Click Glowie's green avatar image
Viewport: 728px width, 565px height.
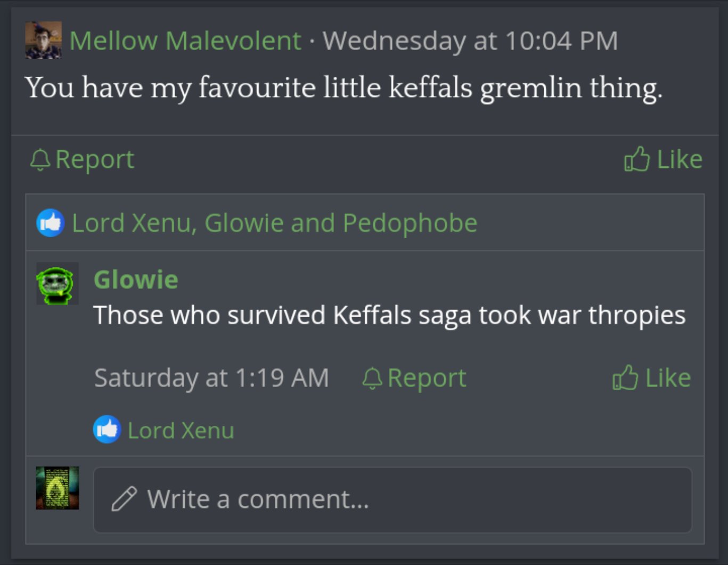pos(57,284)
